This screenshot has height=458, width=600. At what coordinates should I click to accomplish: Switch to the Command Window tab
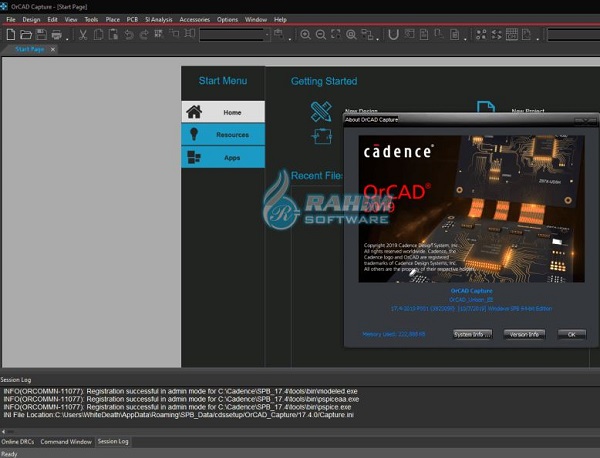click(66, 441)
